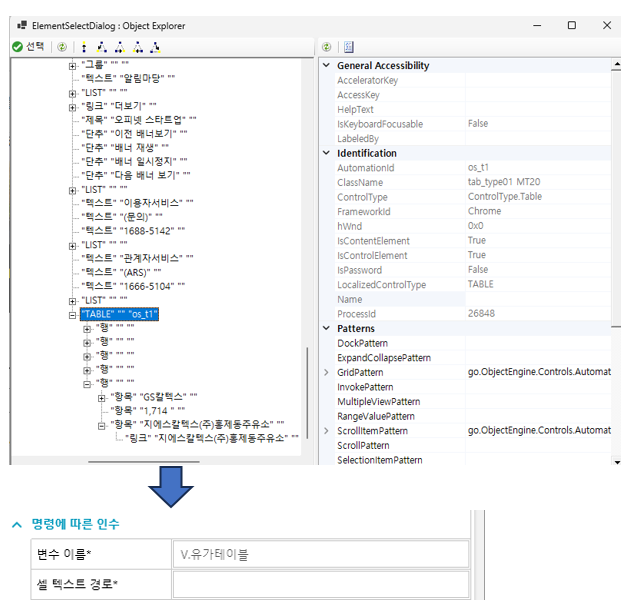Screen dimensions: 634x609
Task: Click the navigate-to-first-child tree icon
Action: 102,47
